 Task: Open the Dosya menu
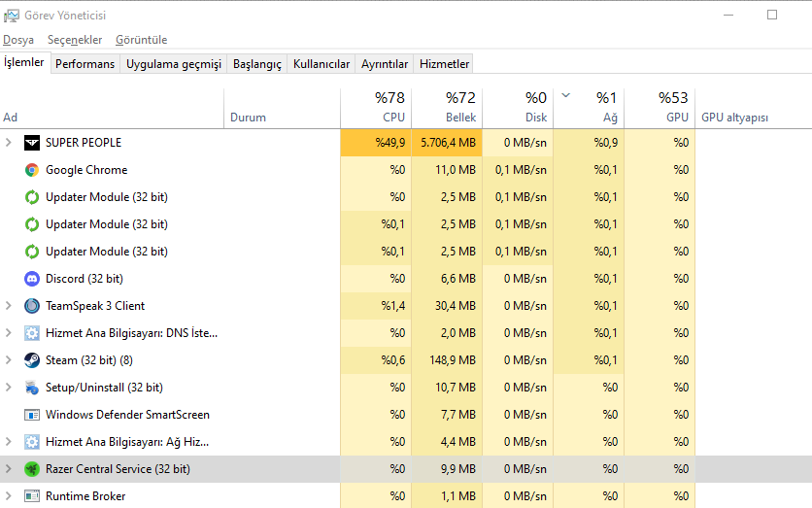[x=18, y=40]
